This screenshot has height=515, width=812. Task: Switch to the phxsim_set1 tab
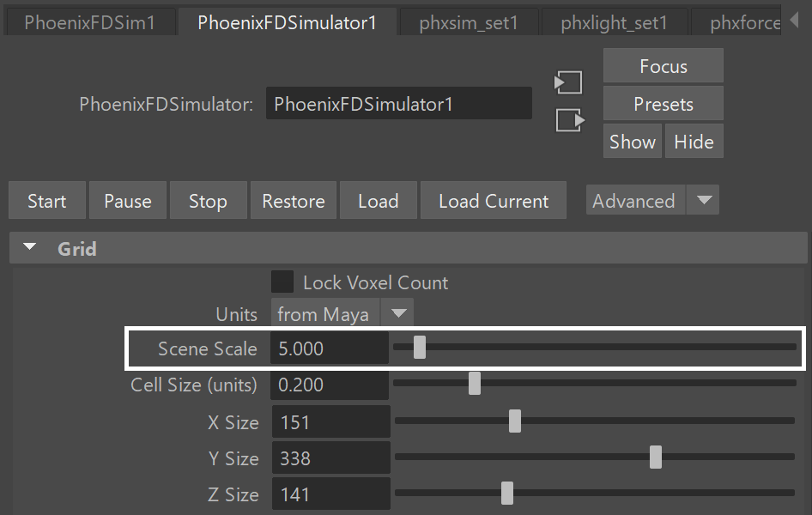click(x=468, y=23)
